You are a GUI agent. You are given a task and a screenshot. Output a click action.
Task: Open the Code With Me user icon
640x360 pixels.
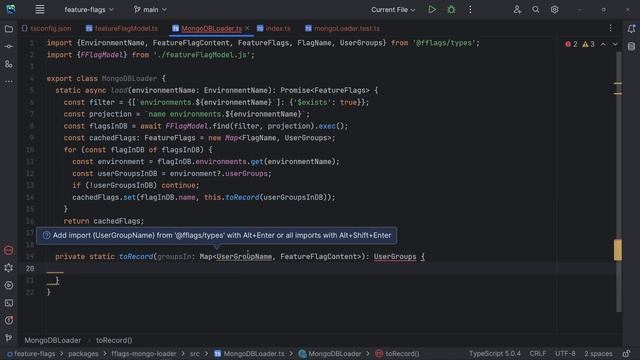[x=517, y=9]
